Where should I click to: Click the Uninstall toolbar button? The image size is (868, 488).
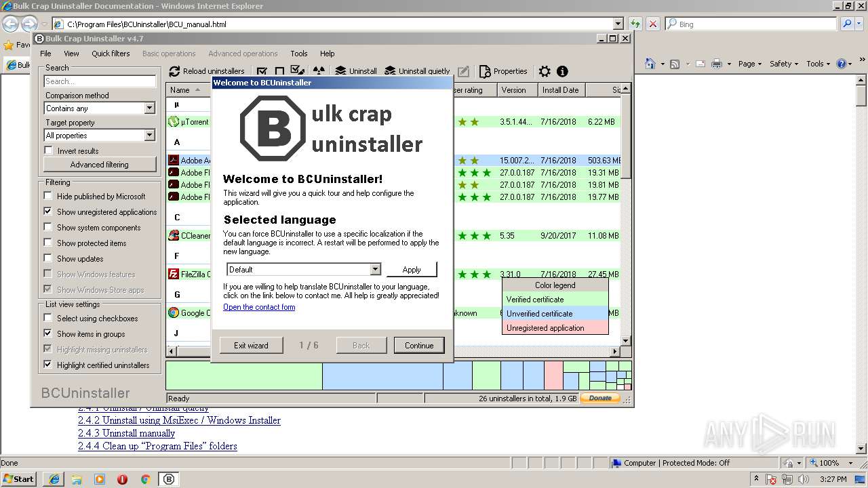(356, 71)
